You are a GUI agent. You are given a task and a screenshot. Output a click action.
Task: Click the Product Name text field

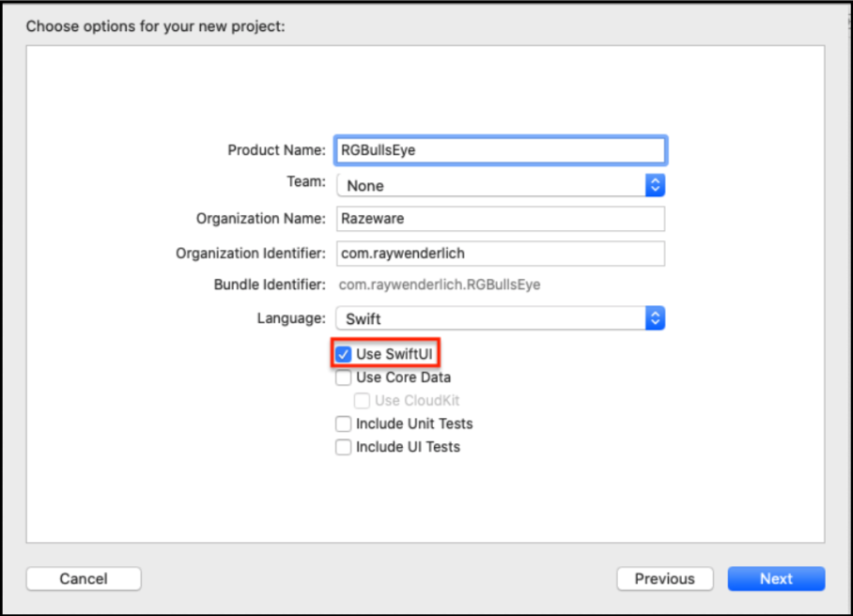501,150
